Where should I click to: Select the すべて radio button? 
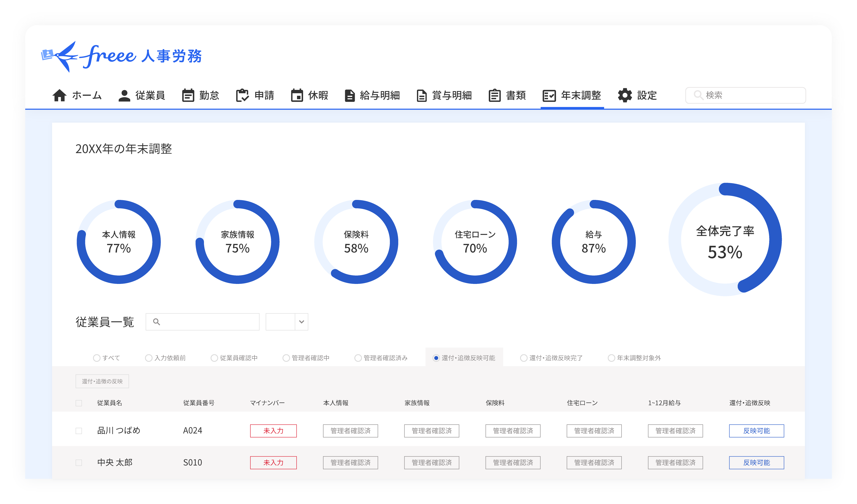97,358
